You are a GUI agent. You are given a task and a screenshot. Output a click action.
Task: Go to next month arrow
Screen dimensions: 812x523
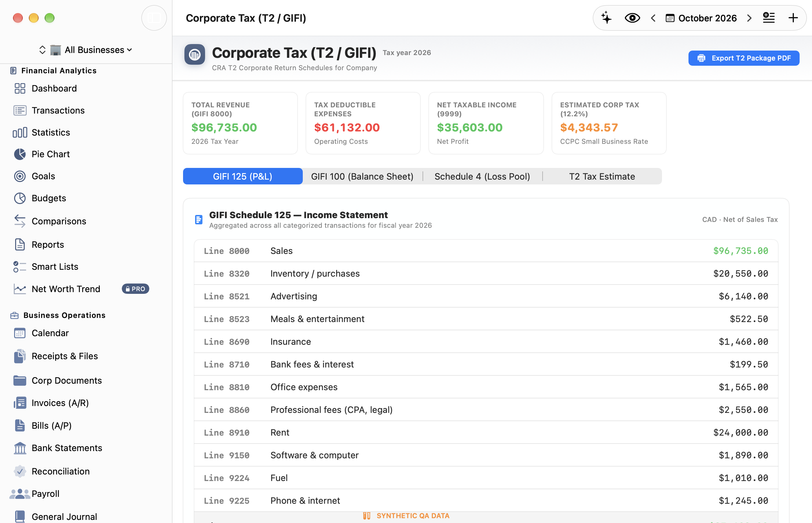[x=749, y=18]
